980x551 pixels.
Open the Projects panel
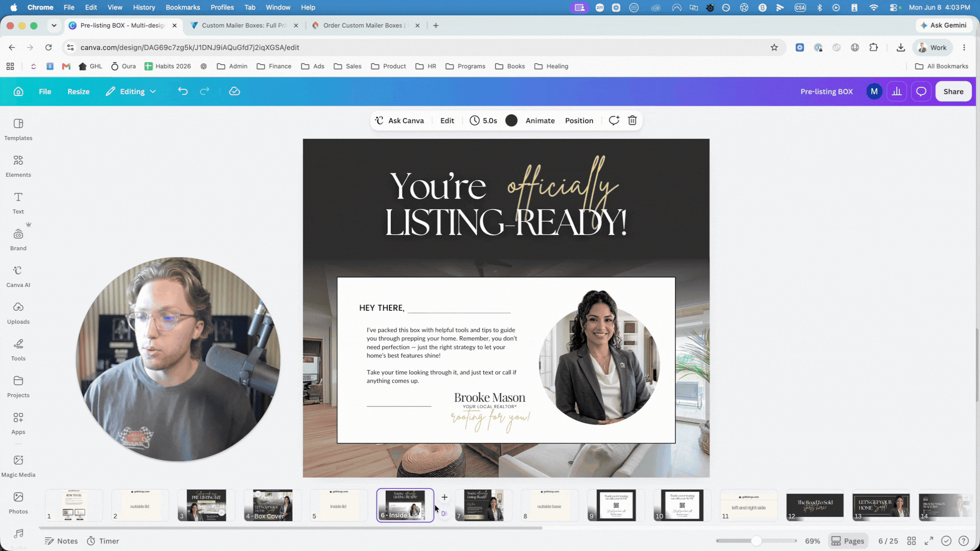[18, 387]
